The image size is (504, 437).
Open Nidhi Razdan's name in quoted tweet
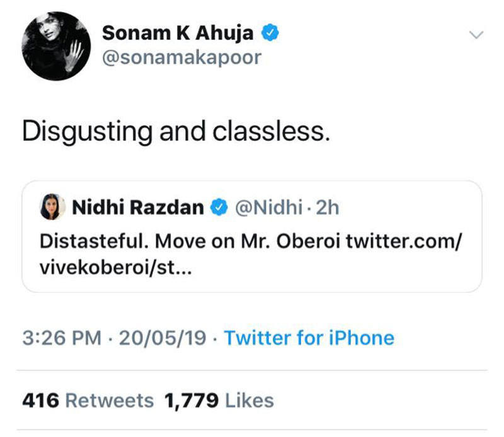coord(138,207)
